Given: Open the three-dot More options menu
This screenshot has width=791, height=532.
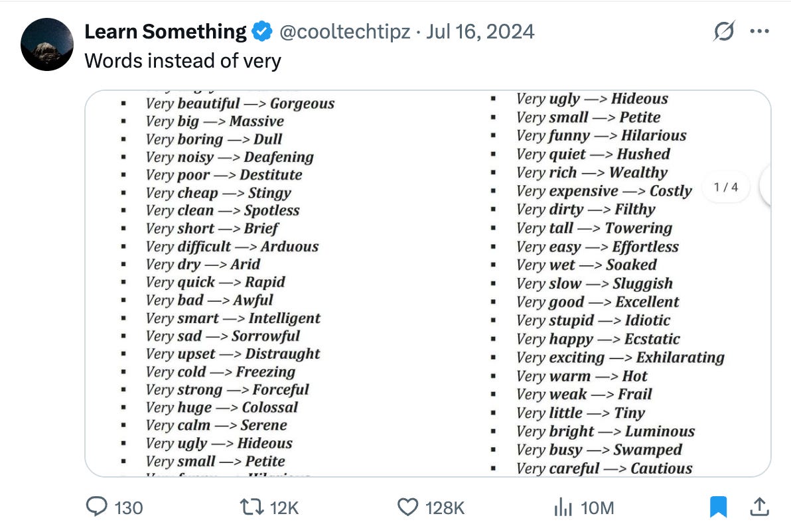Looking at the screenshot, I should click(759, 31).
